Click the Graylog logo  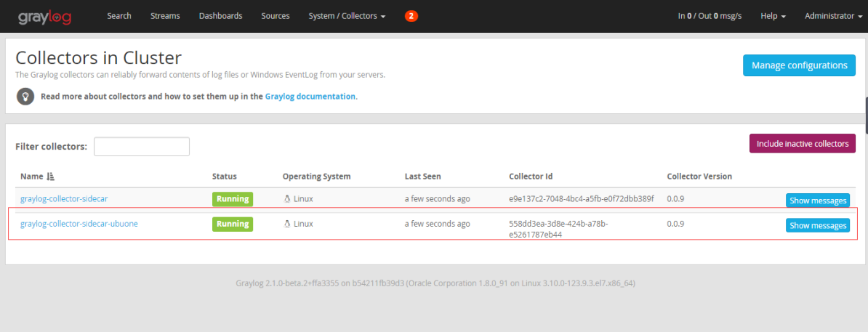click(x=45, y=17)
